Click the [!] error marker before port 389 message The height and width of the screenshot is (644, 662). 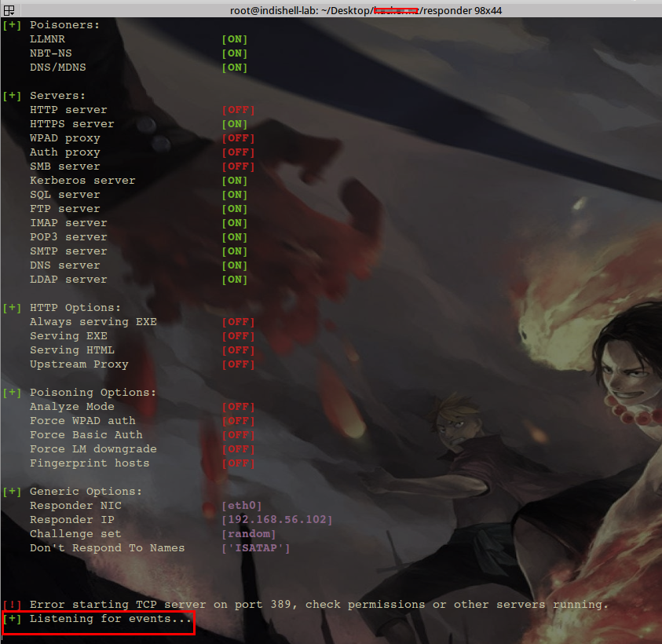point(12,605)
